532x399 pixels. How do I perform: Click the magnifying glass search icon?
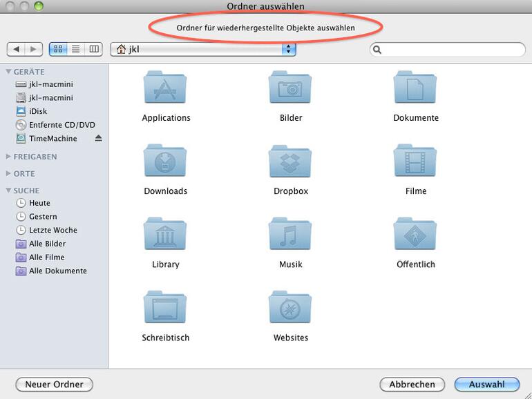377,50
